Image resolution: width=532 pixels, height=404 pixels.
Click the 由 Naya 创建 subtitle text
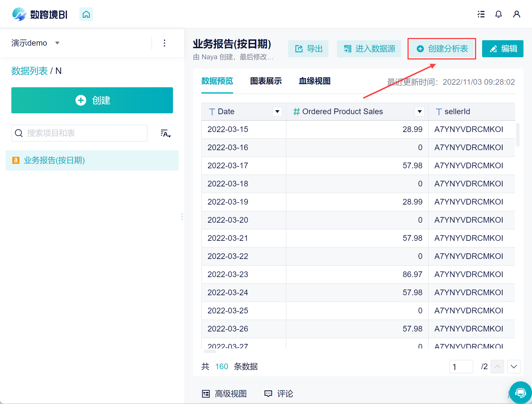[233, 57]
